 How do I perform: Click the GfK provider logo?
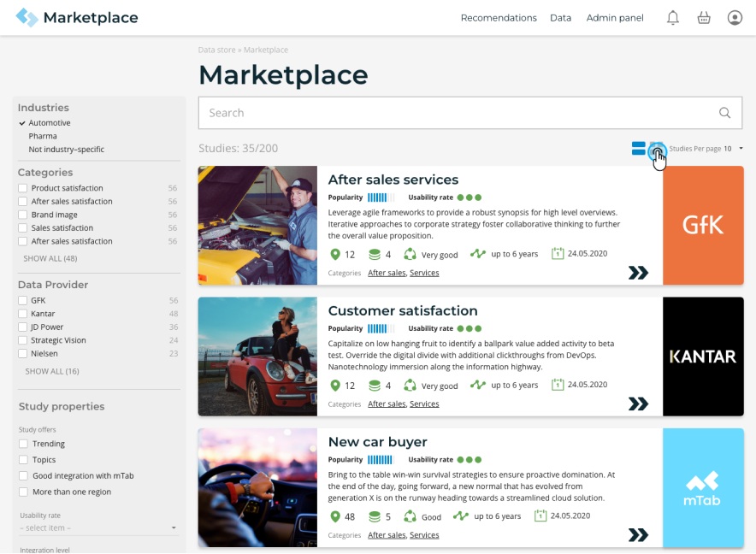tap(703, 225)
